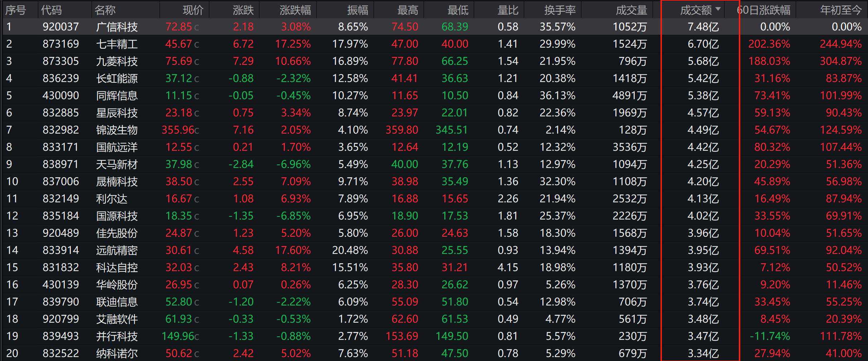Pick stock name 华岭股份
Image resolution: width=868 pixels, height=361 pixels.
(117, 285)
